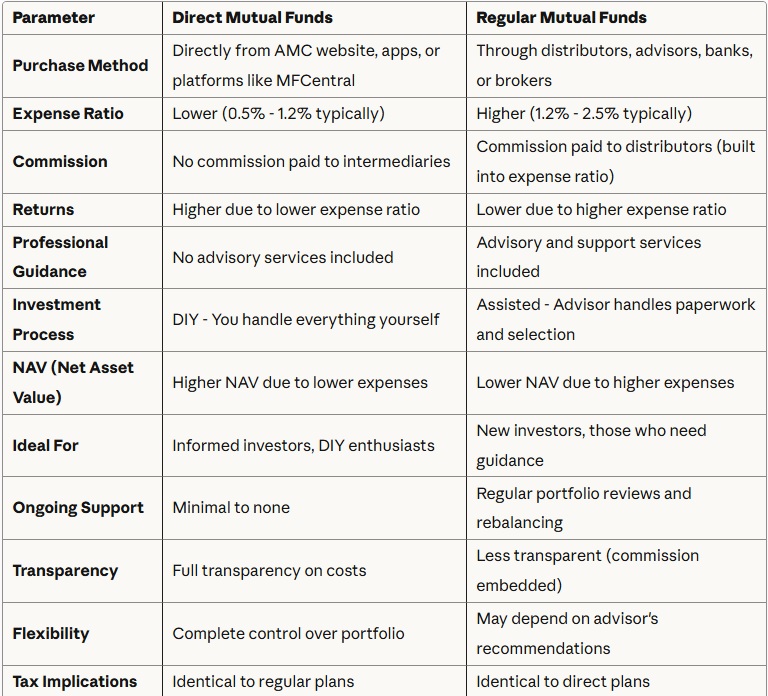Click the 'Regular Mutual Funds' column header
This screenshot has height=696, width=768.
coord(561,17)
